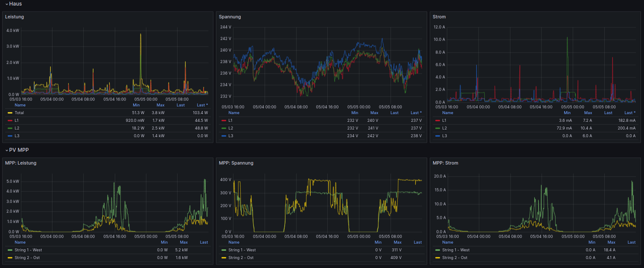
Task: Click yellow String 2 swatch in MPP: Strom legend
Action: point(437,258)
